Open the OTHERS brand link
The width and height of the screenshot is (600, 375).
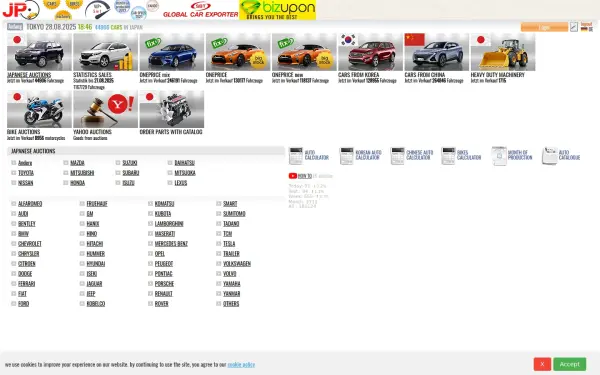pyautogui.click(x=231, y=303)
